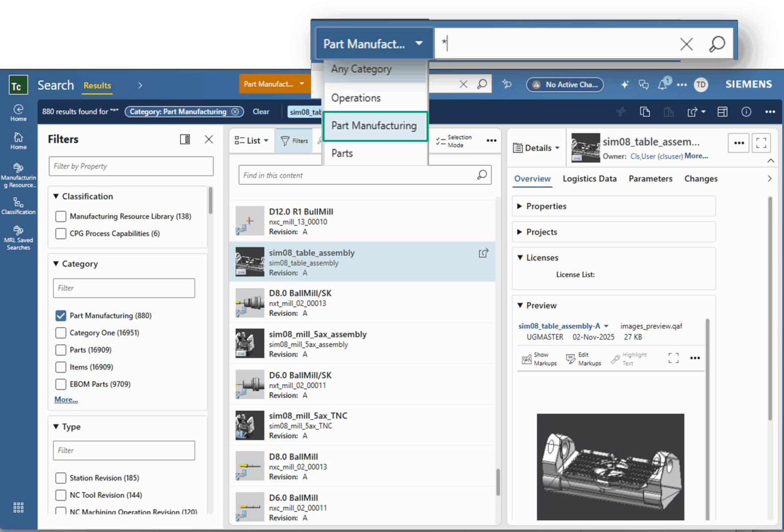Clear the enlarged search box with X

687,44
